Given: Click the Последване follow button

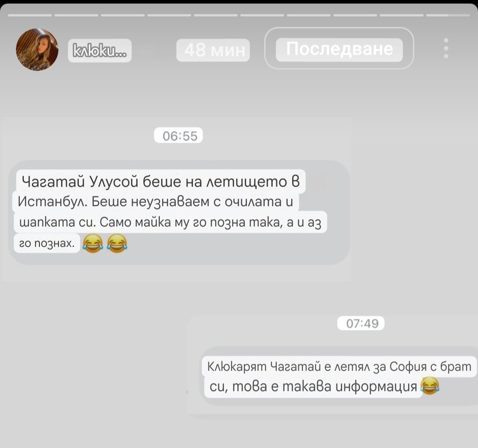Looking at the screenshot, I should click(339, 49).
